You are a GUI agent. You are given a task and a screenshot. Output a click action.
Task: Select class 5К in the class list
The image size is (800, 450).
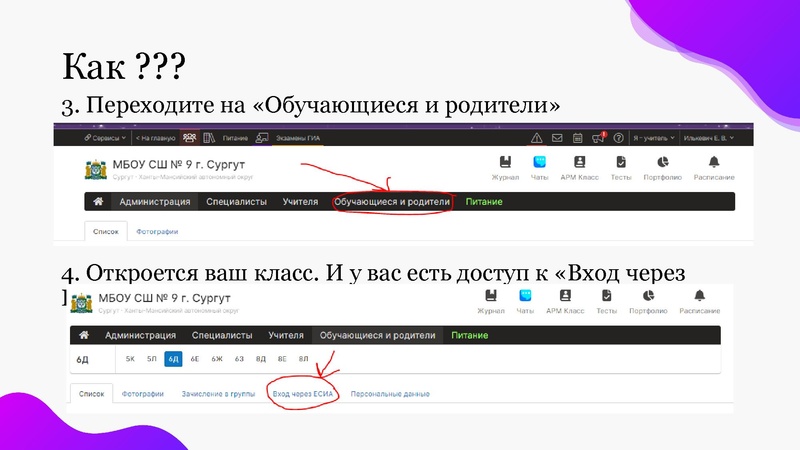[130, 359]
